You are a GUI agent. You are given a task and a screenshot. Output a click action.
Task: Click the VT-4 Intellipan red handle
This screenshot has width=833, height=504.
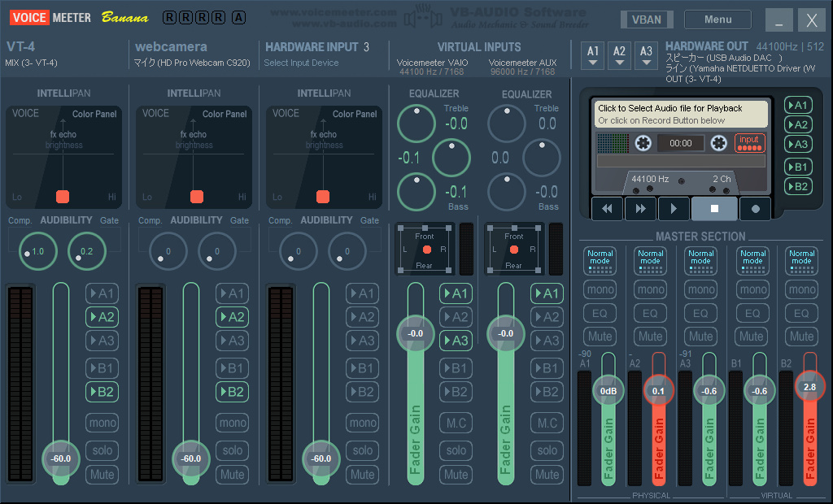point(63,197)
